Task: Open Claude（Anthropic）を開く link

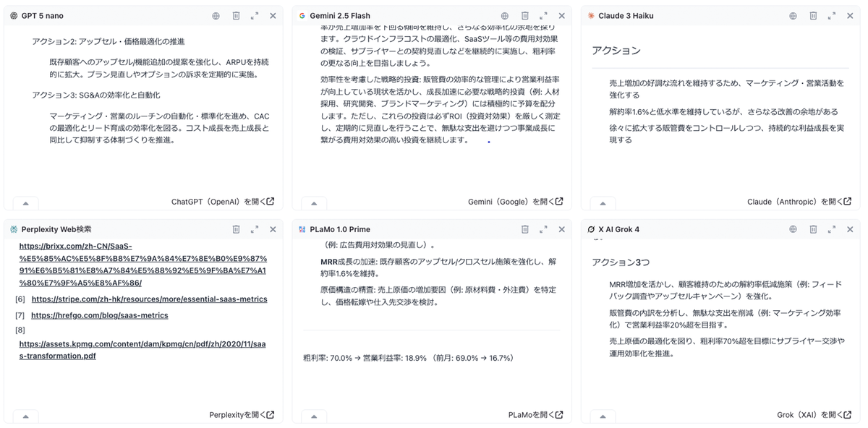Action: coord(799,202)
